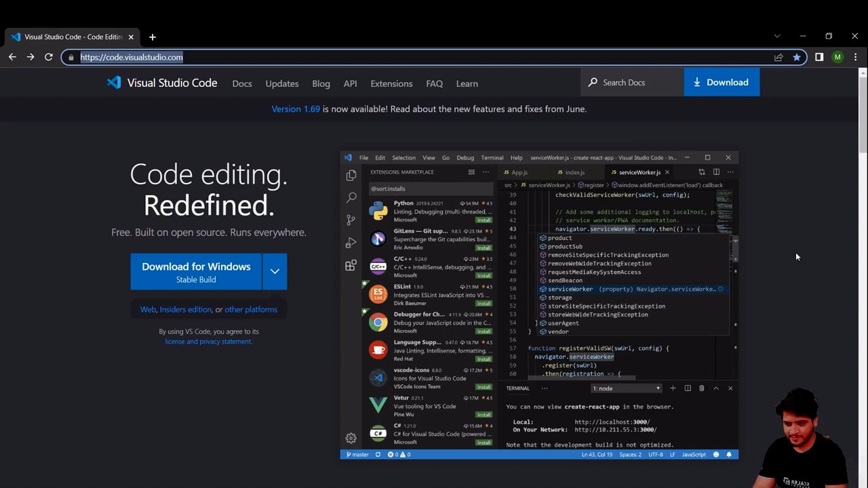868x488 pixels.
Task: Open the Blog nav item
Action: coord(321,83)
